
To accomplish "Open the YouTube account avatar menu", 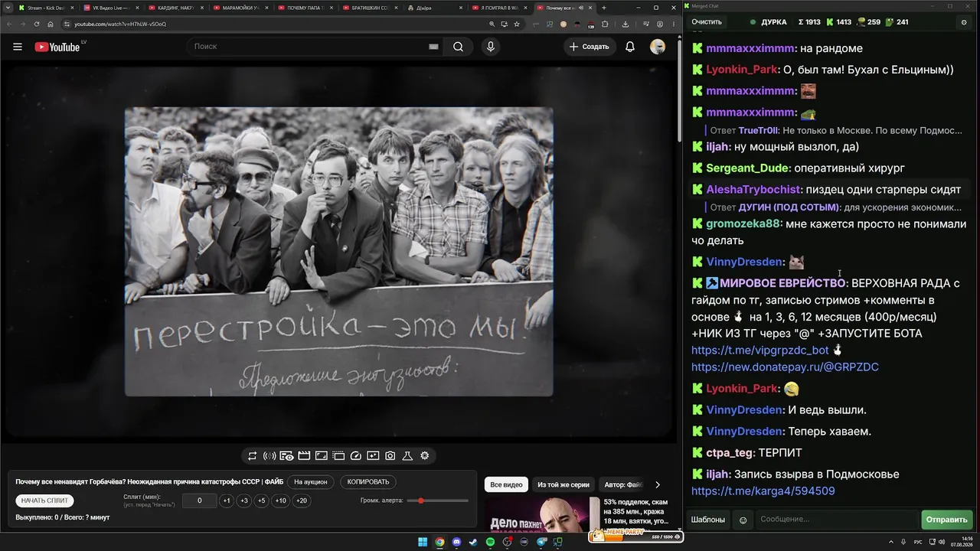I will [x=658, y=47].
